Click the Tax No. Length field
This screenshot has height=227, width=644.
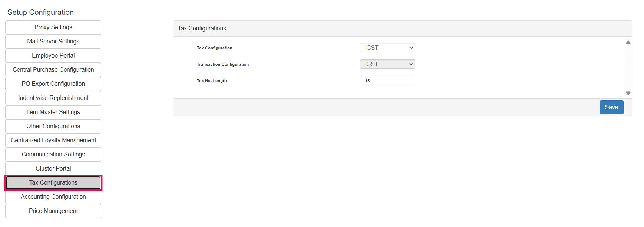(x=387, y=81)
